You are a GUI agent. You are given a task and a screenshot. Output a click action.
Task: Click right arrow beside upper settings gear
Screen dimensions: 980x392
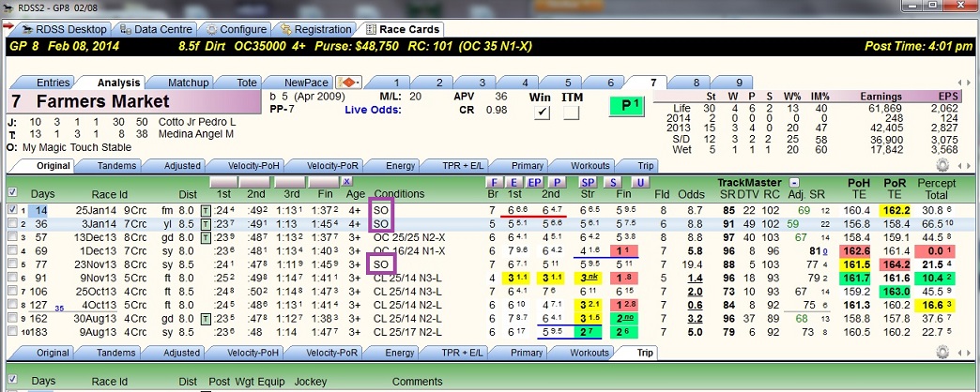tap(969, 166)
